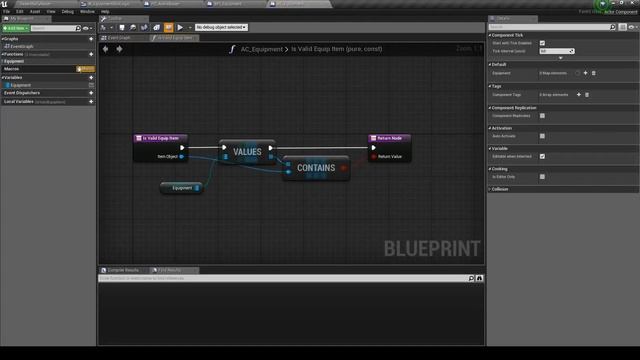The image size is (640, 360).
Task: Click the Details property matrix grid icon
Action: click(622, 27)
